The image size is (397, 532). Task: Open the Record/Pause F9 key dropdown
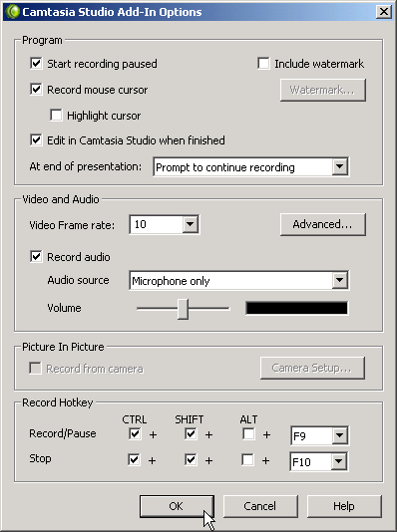click(x=339, y=435)
